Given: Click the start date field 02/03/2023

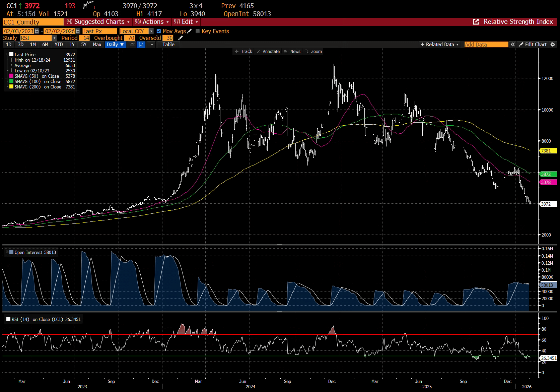Looking at the screenshot, I should (19, 31).
